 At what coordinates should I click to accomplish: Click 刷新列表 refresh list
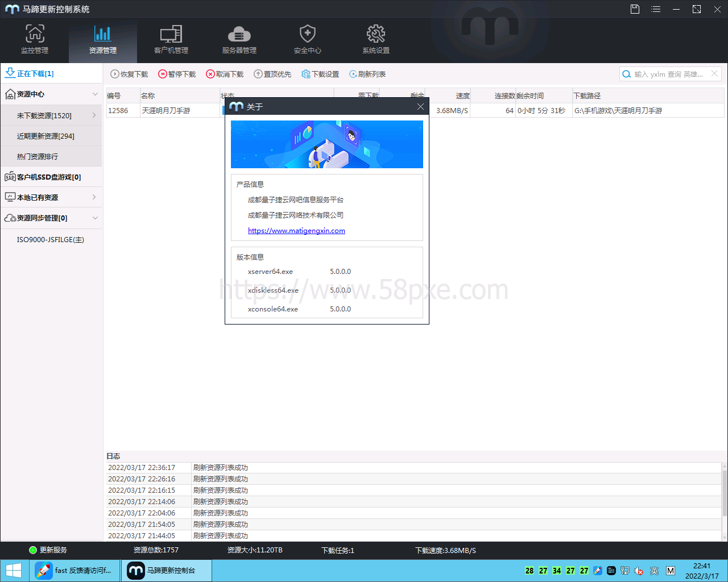(367, 74)
